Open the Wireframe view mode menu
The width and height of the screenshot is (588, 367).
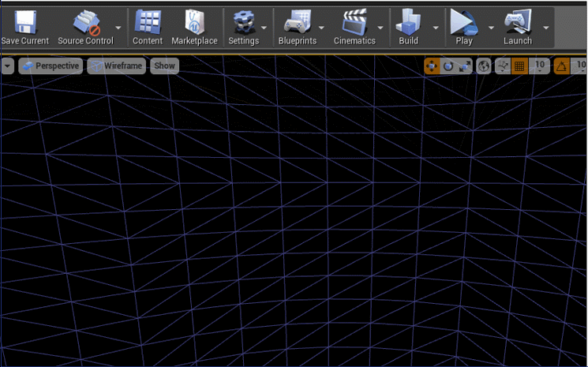(117, 66)
